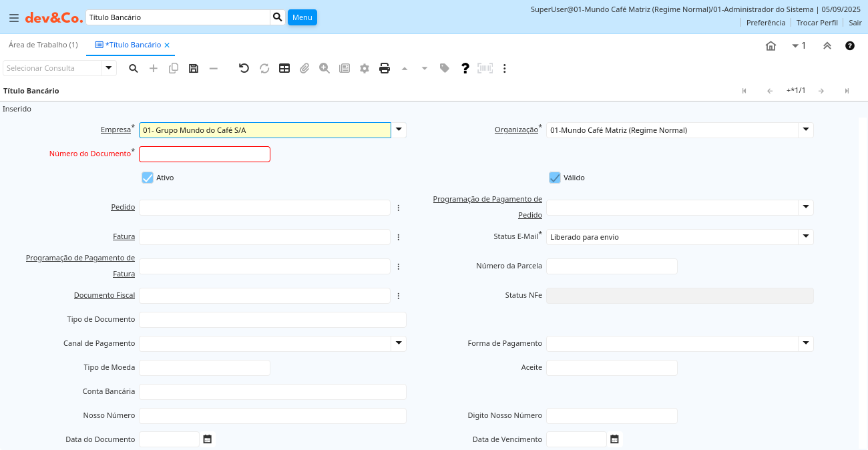
Task: Toggle grid view icon in toolbar
Action: click(284, 68)
